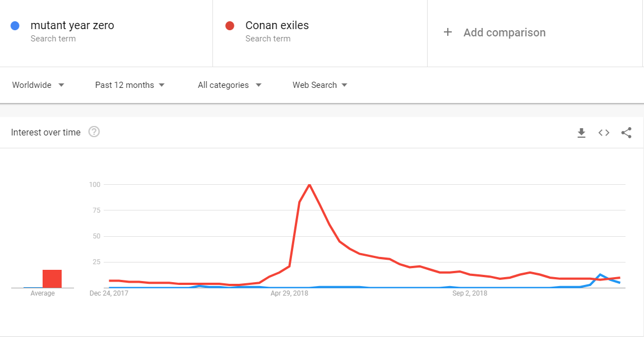Click the red line peak at 100
644x337 pixels.
point(309,185)
